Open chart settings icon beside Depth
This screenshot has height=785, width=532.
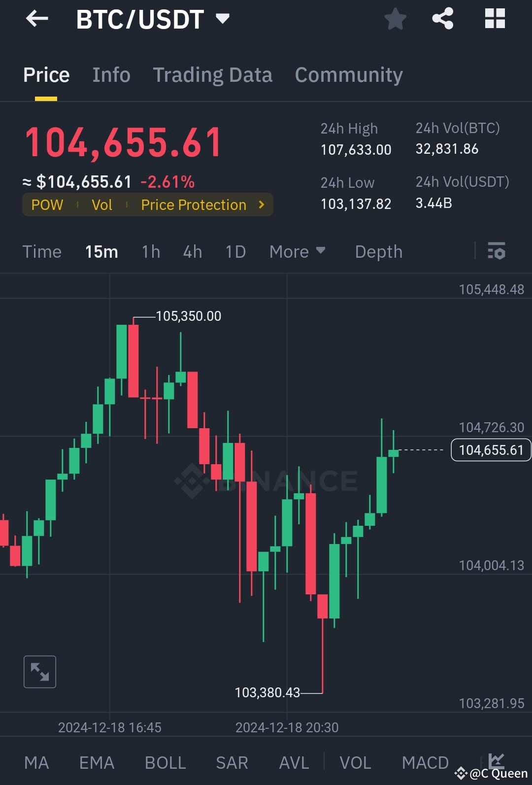[x=497, y=252]
